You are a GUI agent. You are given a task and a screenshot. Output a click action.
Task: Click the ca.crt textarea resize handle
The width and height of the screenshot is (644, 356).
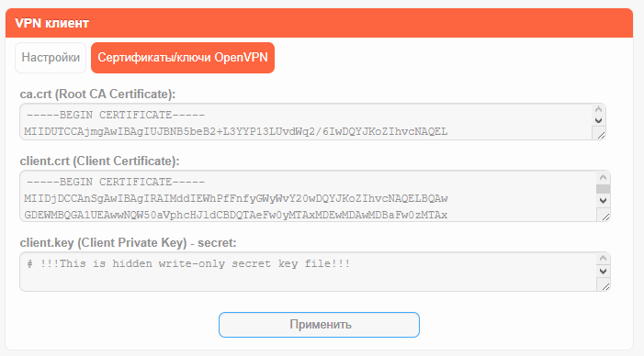600,134
